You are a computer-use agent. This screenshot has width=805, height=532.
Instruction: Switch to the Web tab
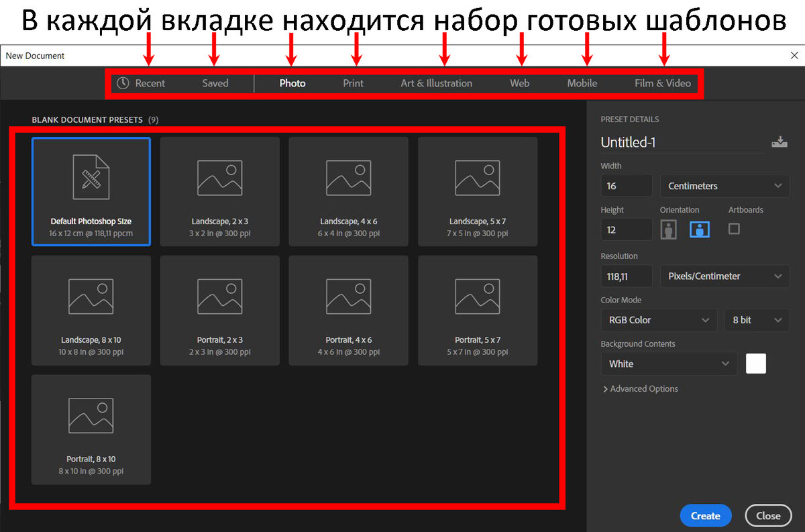(x=519, y=83)
